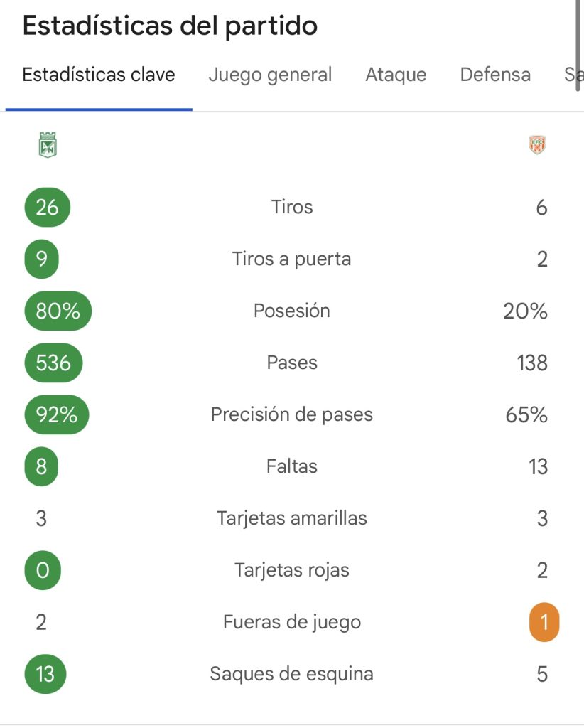Select the Estadísticas clave tab
Image resolution: width=584 pixels, height=728 pixels.
[x=99, y=75]
